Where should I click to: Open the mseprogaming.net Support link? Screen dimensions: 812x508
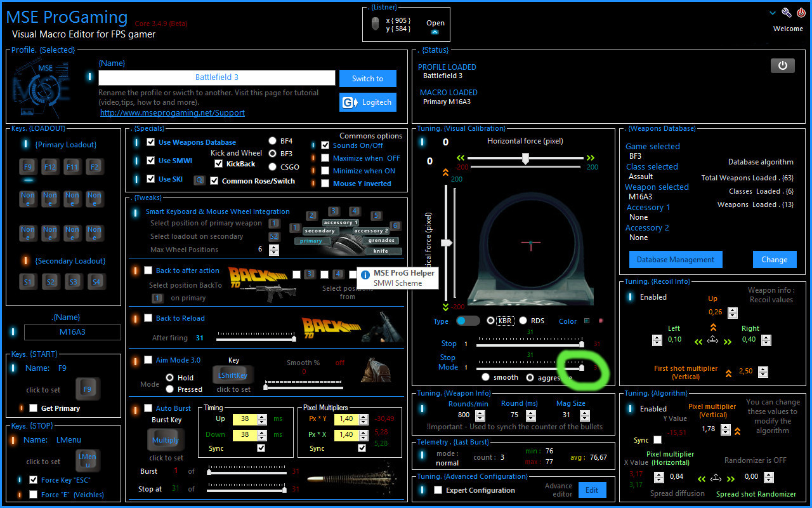[x=173, y=112]
